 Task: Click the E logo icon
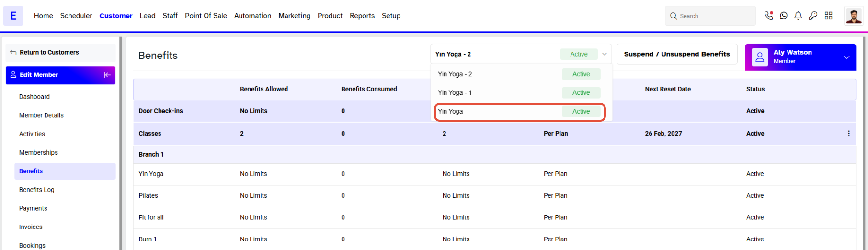click(13, 16)
